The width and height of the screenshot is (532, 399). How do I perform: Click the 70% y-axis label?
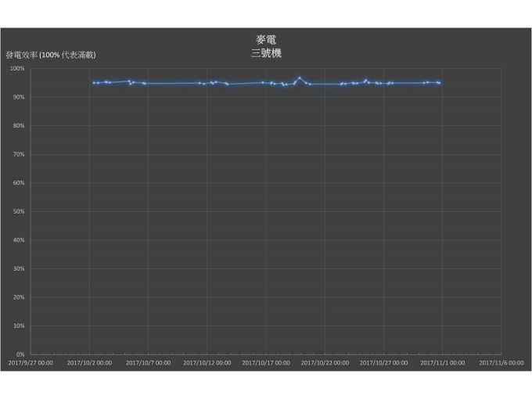(19, 154)
